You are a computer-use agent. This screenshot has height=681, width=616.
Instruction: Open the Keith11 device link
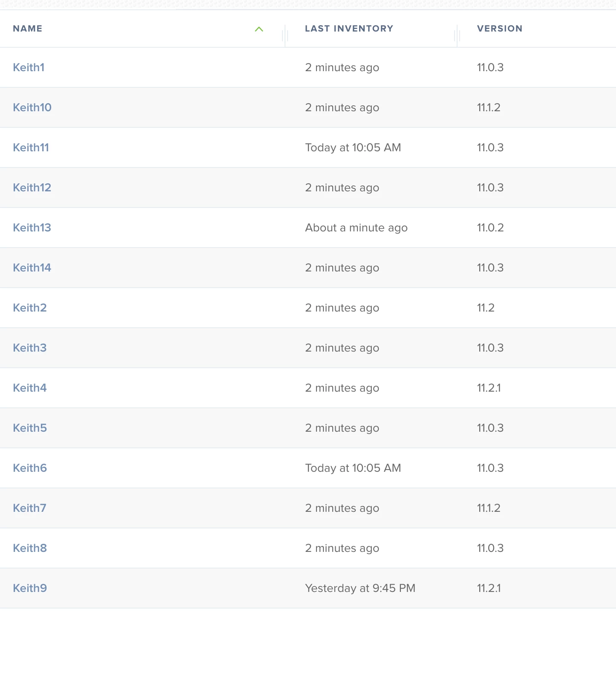[31, 147]
